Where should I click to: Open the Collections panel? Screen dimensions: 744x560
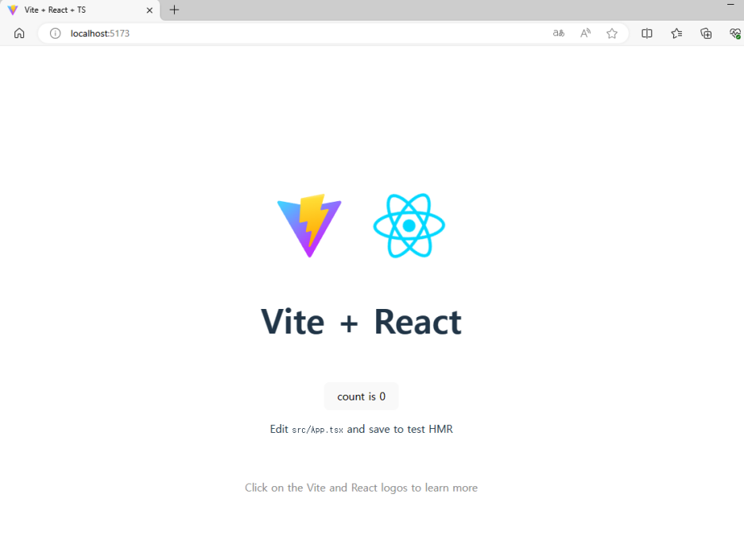point(706,33)
